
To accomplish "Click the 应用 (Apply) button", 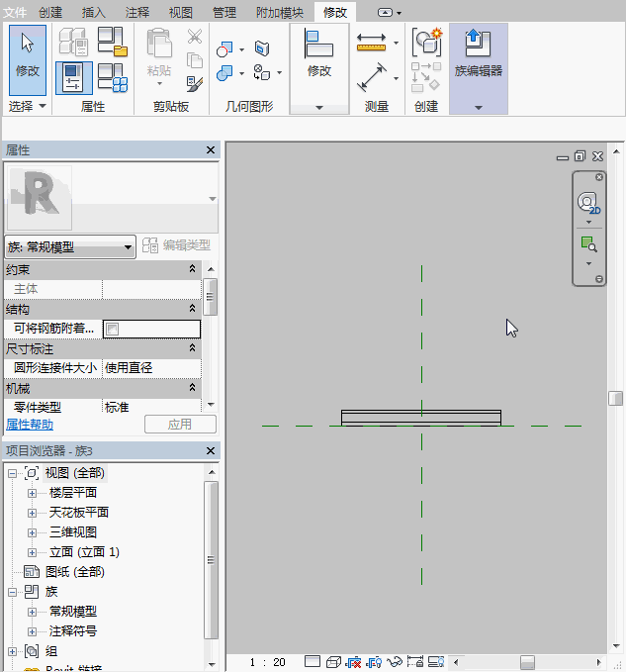I will point(179,425).
